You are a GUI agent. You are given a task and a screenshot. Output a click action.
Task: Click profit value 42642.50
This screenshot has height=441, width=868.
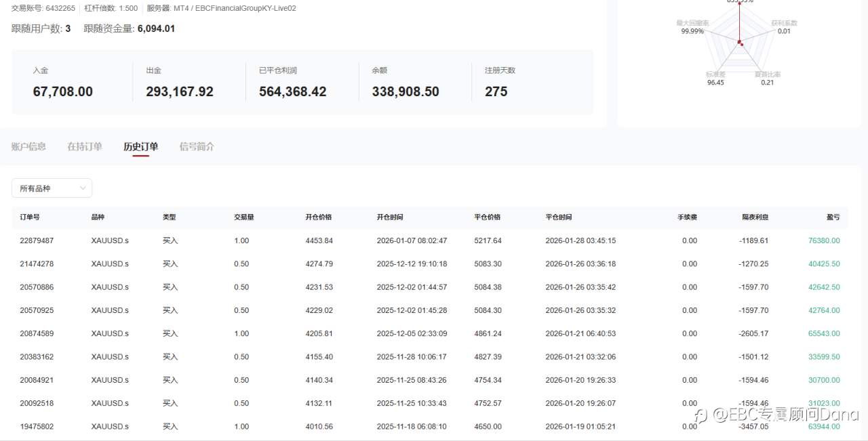click(824, 287)
